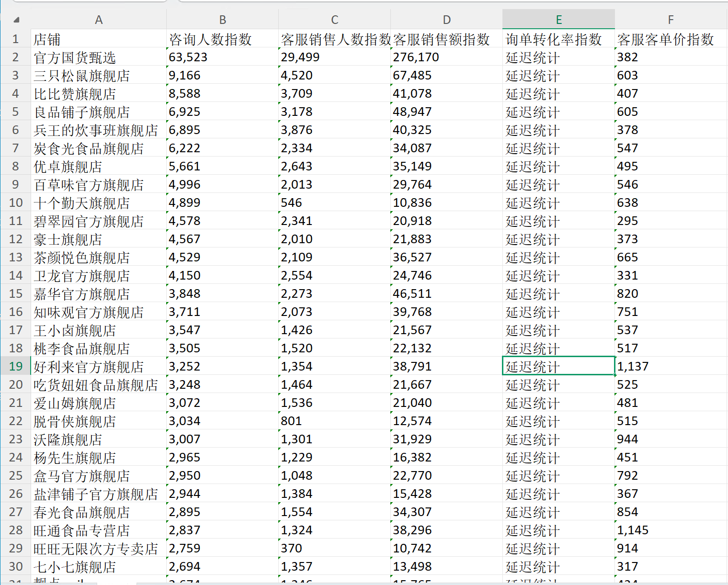This screenshot has width=728, height=585.
Task: Click value 2,694 in column B
Action: (x=184, y=567)
